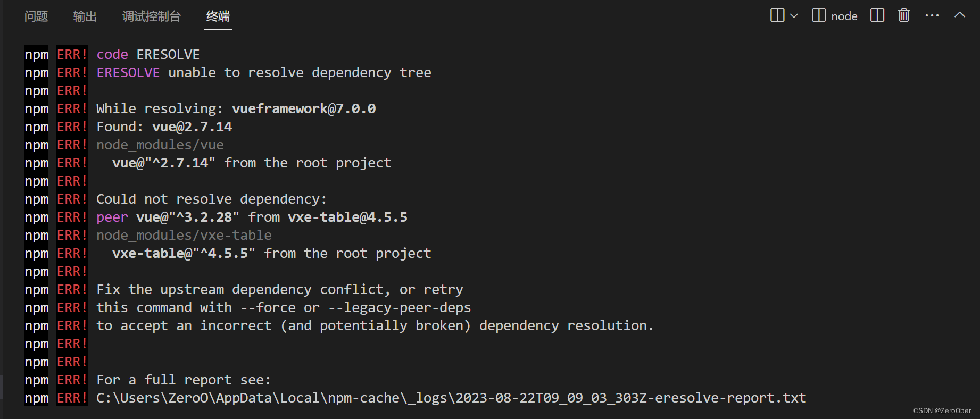Maximize the panel via the chevron-up arrow
980x419 pixels.
[x=960, y=15]
